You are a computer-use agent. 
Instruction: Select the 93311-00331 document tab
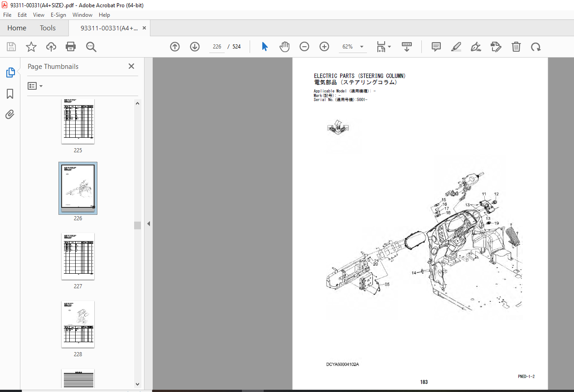pos(109,28)
